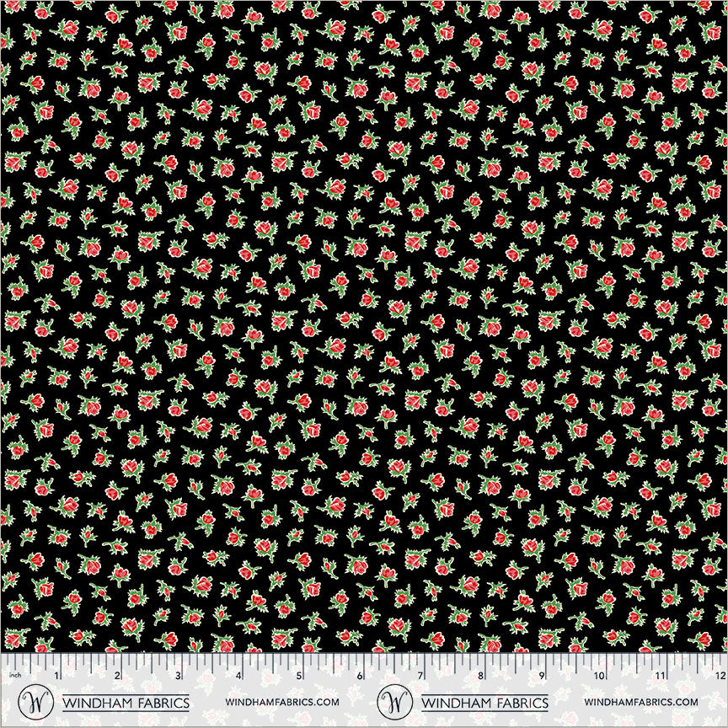Click the 11 inch ruler number
This screenshot has width=728, height=728.
pos(661,677)
